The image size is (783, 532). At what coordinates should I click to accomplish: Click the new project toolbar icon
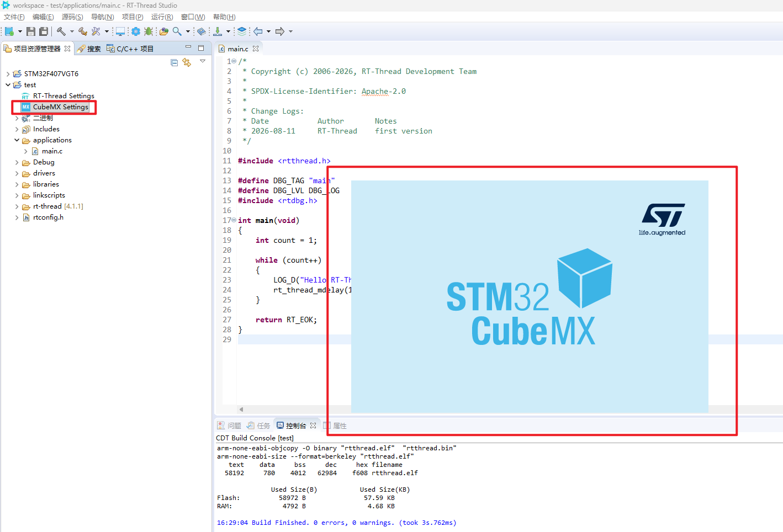(x=9, y=31)
